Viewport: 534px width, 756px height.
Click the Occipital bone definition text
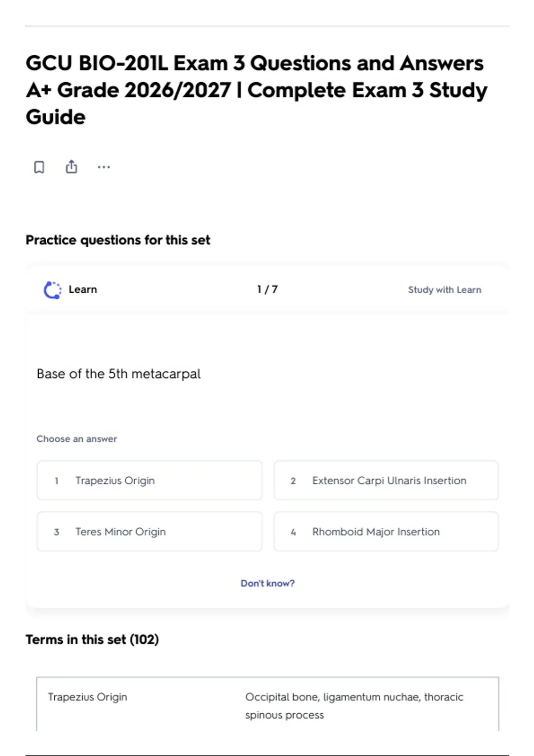354,706
